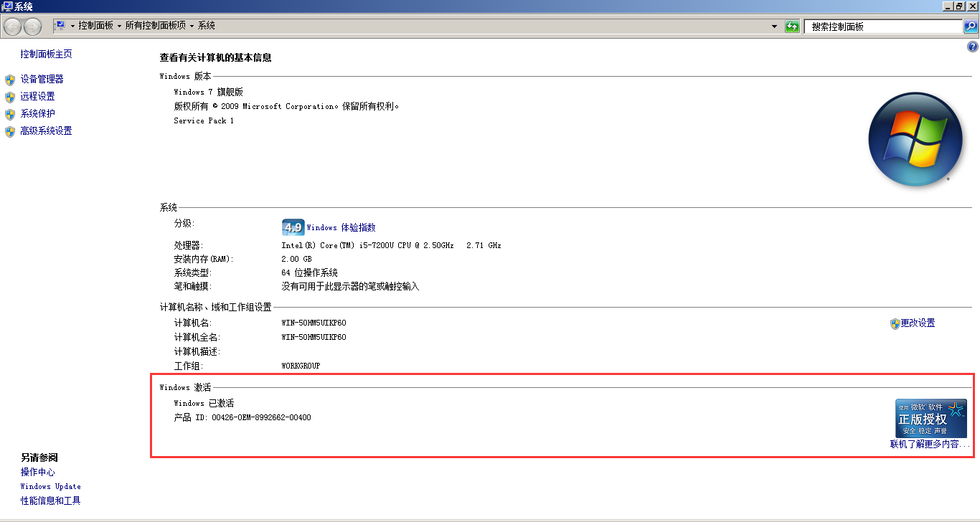
Task: Follow the 联机了解更多内容 link
Action: [930, 444]
